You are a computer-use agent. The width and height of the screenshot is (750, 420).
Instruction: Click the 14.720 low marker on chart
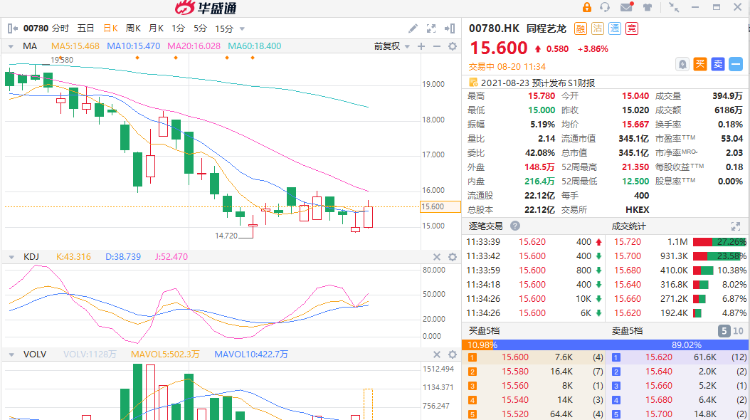[x=226, y=235]
